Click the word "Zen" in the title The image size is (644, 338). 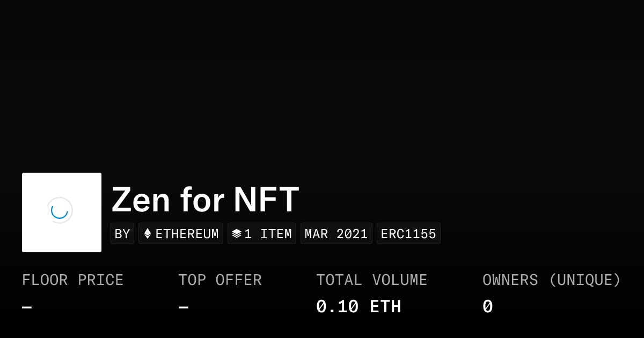141,200
